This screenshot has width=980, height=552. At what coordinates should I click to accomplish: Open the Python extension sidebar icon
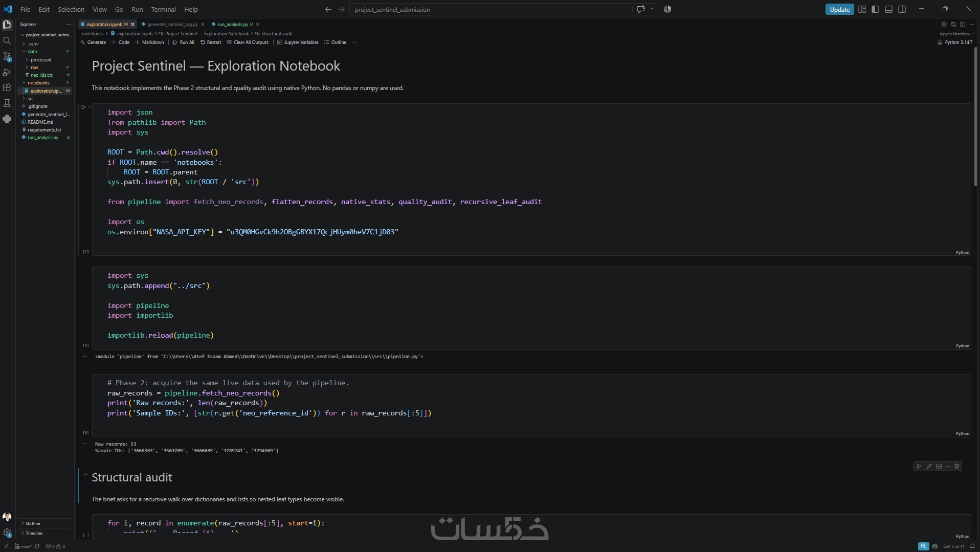[7, 119]
